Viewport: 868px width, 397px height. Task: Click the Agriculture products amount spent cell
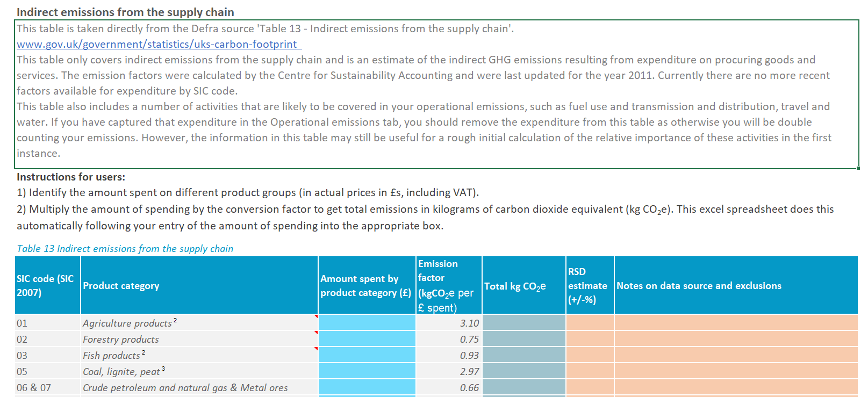click(x=367, y=323)
